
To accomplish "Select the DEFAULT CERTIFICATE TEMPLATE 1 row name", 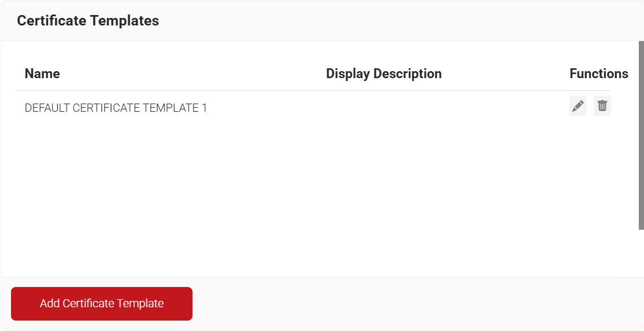I will pyautogui.click(x=116, y=108).
